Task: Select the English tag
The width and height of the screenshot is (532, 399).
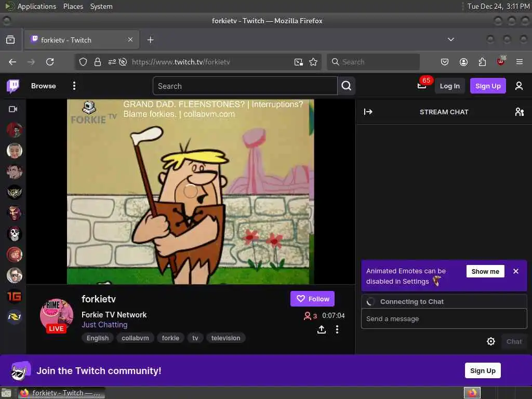Action: (x=98, y=338)
